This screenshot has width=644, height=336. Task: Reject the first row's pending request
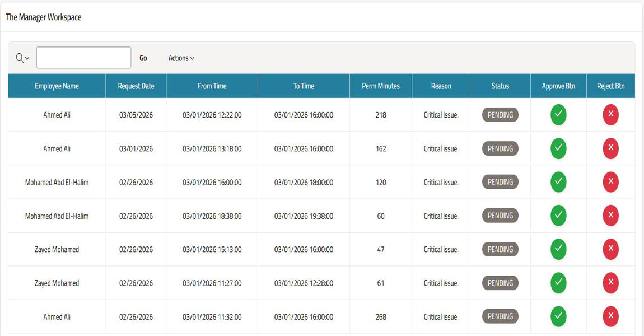coord(610,114)
